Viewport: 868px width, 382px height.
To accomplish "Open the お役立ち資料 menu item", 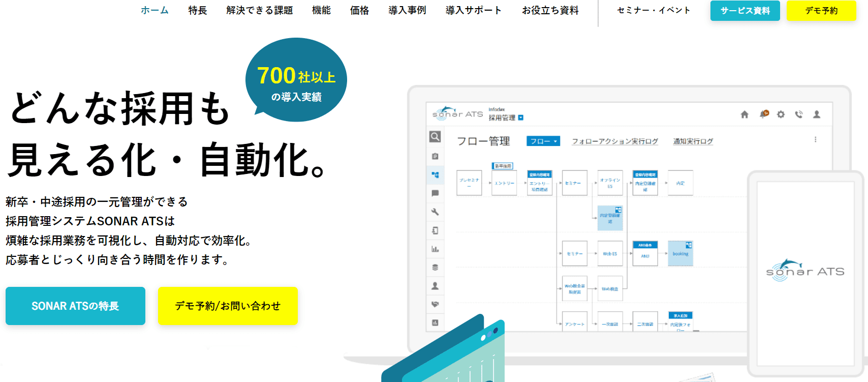I will pos(550,10).
